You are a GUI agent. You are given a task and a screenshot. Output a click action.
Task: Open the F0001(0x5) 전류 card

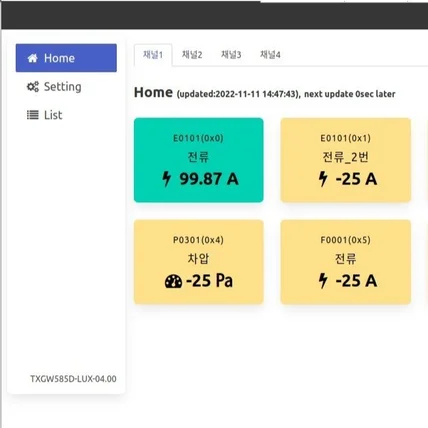(346, 262)
